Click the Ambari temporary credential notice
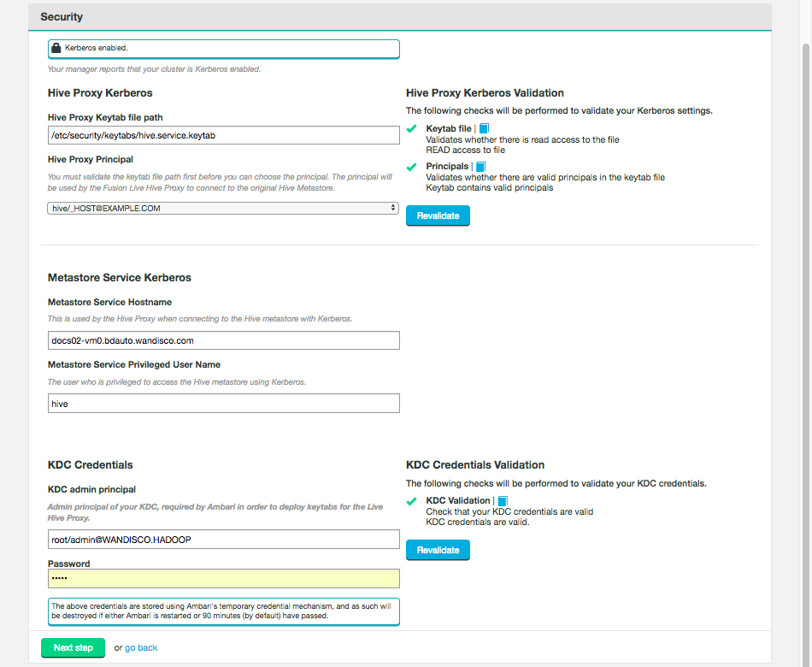Image resolution: width=812 pixels, height=667 pixels. tap(224, 611)
